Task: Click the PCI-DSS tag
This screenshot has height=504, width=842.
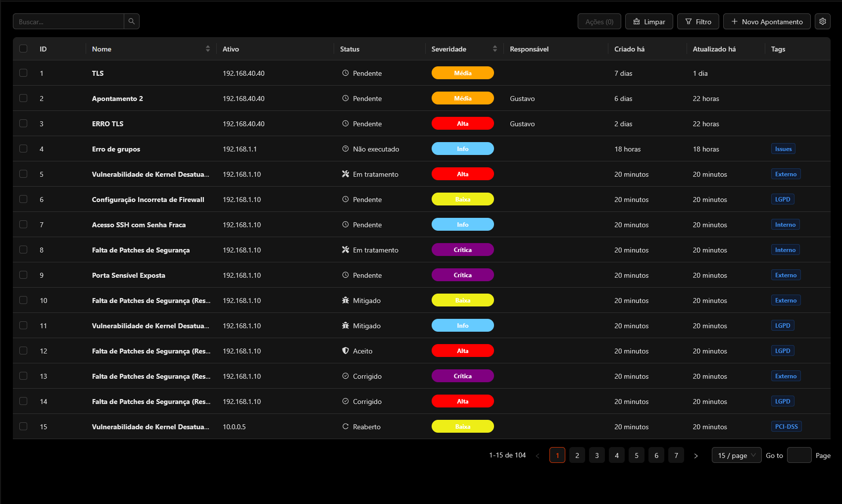Action: click(786, 426)
